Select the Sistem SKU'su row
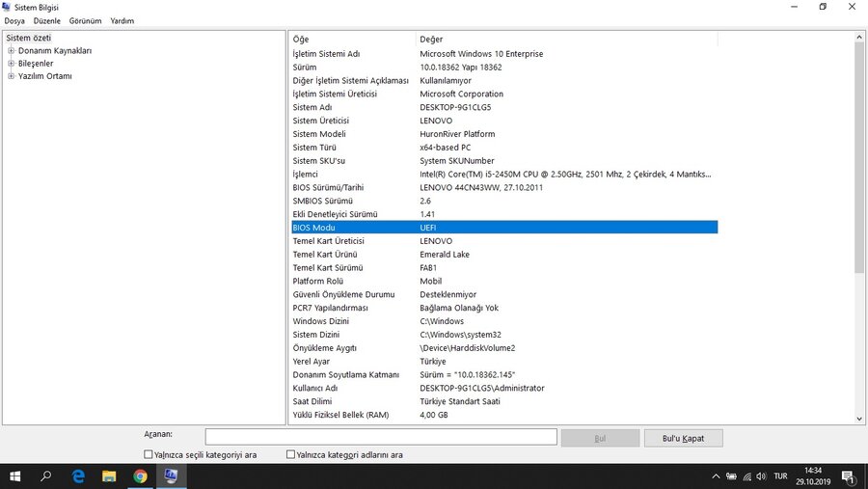The image size is (868, 489). [504, 161]
